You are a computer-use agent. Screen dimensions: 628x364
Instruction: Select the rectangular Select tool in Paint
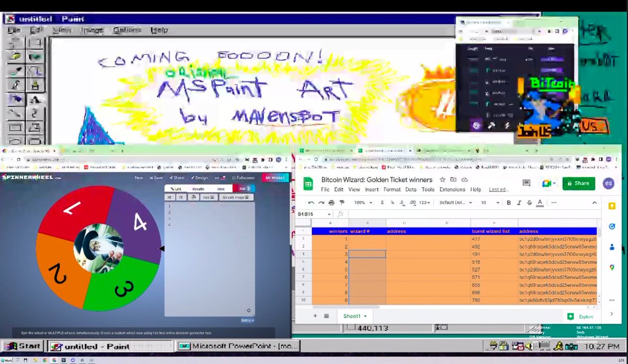(x=35, y=43)
